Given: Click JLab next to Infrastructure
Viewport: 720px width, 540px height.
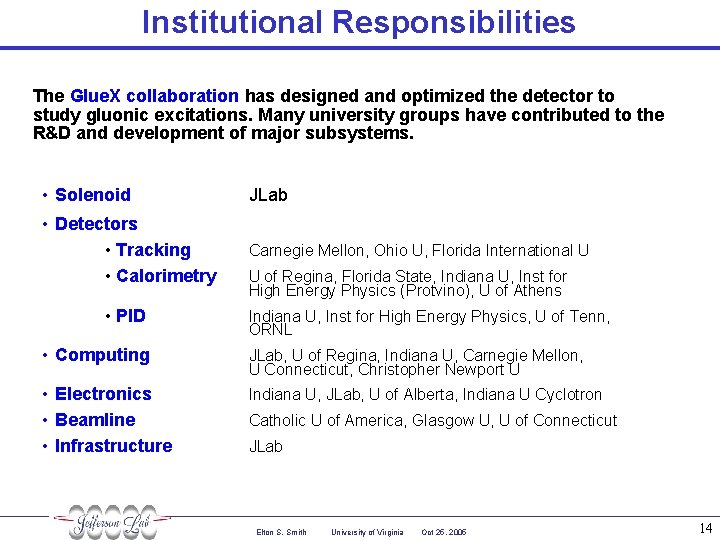Looking at the screenshot, I should (265, 446).
